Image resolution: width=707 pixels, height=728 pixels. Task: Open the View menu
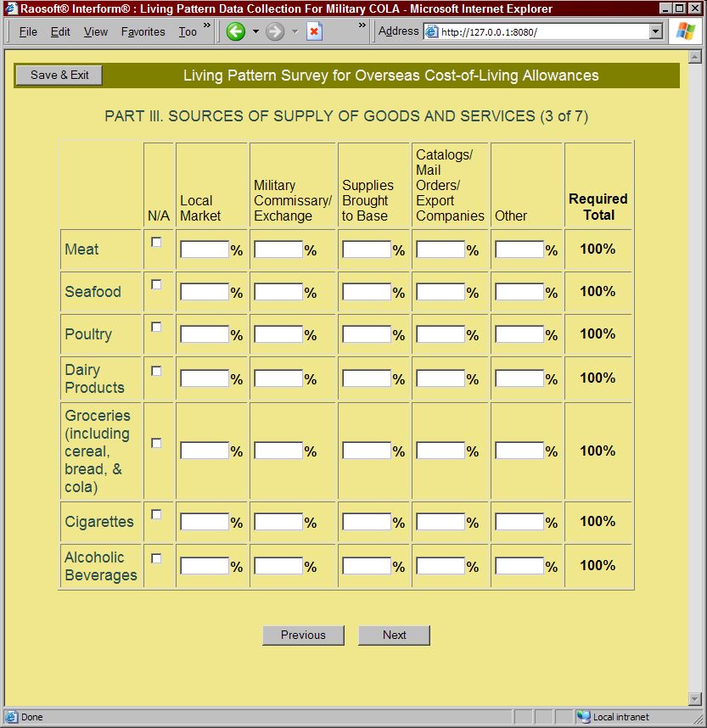pos(96,31)
